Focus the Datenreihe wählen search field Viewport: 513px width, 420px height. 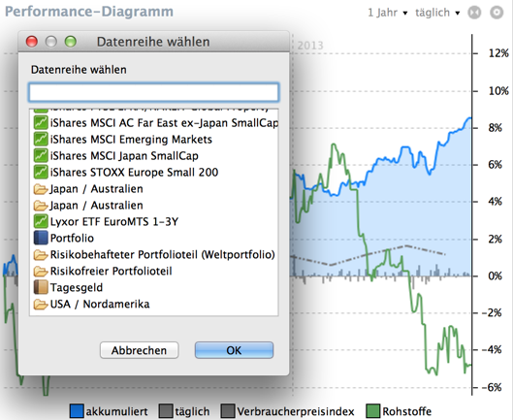[x=154, y=92]
